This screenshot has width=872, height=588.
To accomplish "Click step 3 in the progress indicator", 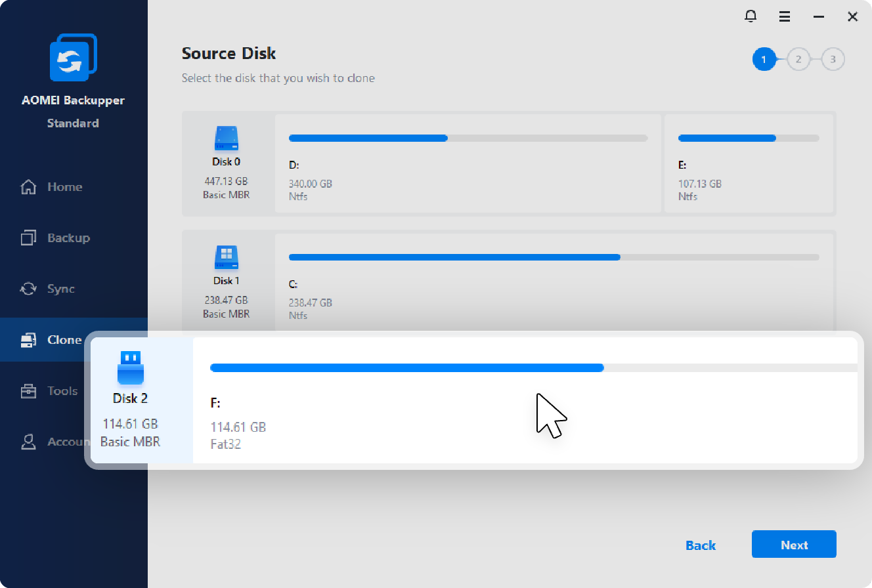I will click(x=833, y=60).
